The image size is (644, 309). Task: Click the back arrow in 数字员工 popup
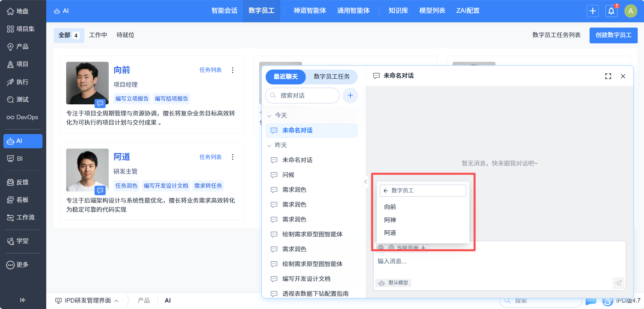tap(386, 190)
